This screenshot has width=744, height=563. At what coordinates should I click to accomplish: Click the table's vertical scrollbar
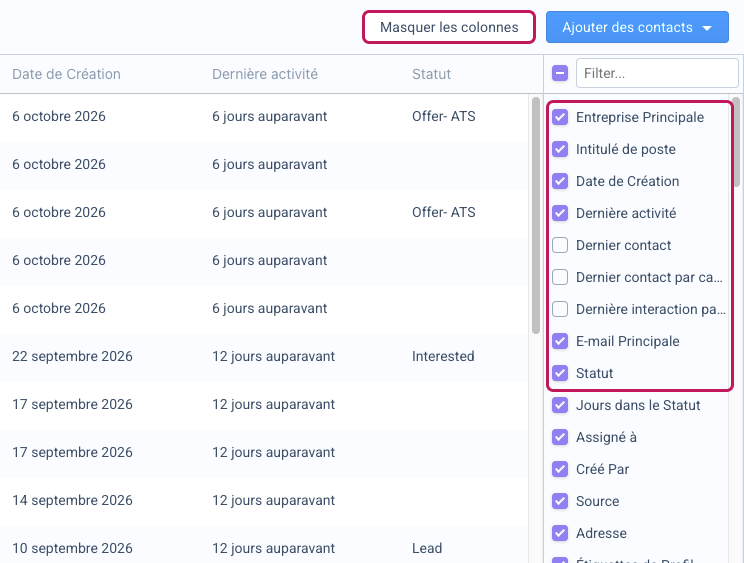[536, 215]
